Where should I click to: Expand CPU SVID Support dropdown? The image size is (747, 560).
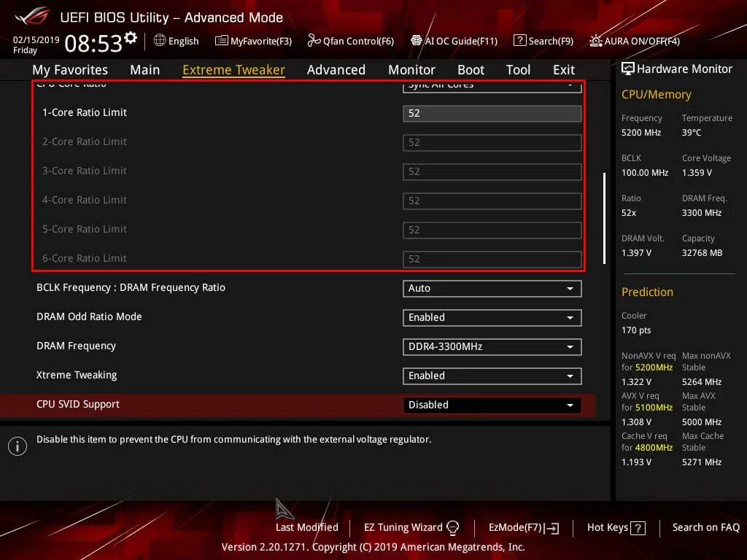(x=492, y=405)
